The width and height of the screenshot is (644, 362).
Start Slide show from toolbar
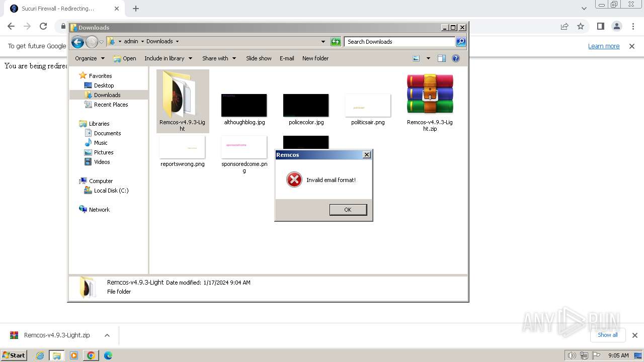259,58
